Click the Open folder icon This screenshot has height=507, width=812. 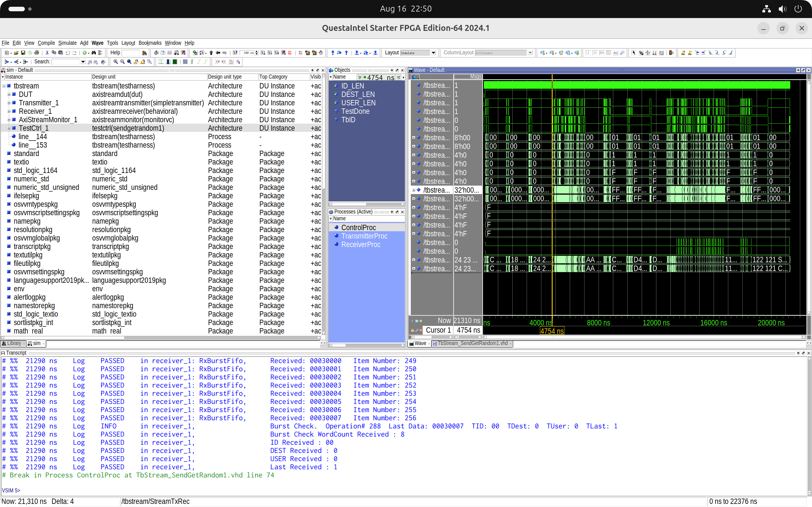16,53
